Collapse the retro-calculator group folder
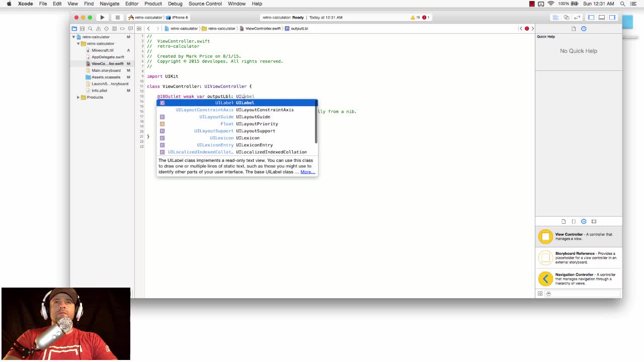Viewport: 644px width, 362px height. click(x=78, y=43)
